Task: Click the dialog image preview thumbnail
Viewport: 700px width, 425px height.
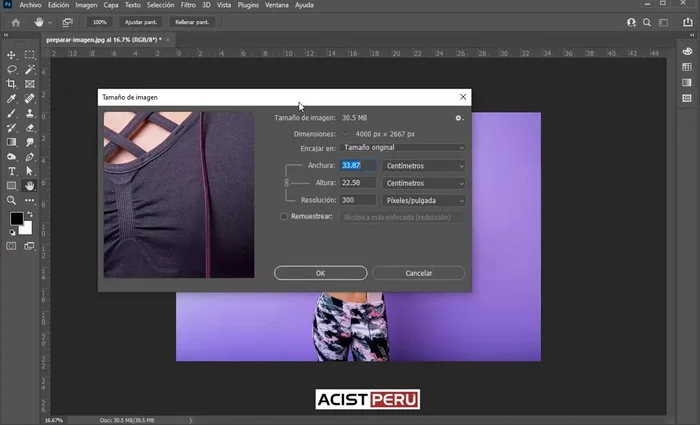Action: pos(179,195)
